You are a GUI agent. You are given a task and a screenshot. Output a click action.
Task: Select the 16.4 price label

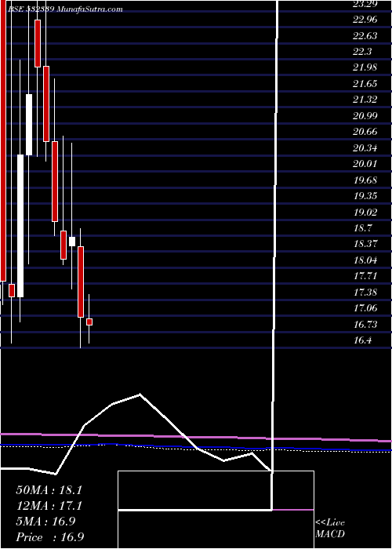coord(363,340)
